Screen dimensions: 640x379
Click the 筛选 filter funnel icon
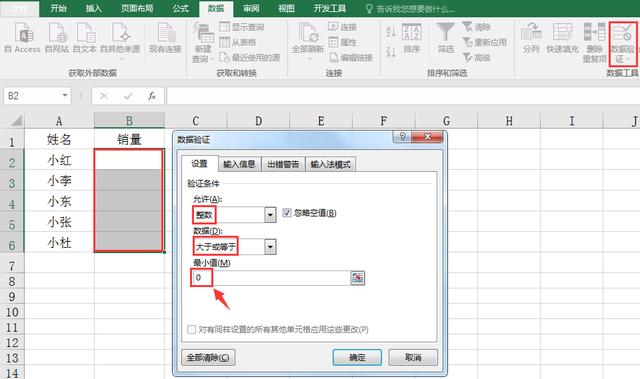tap(445, 32)
